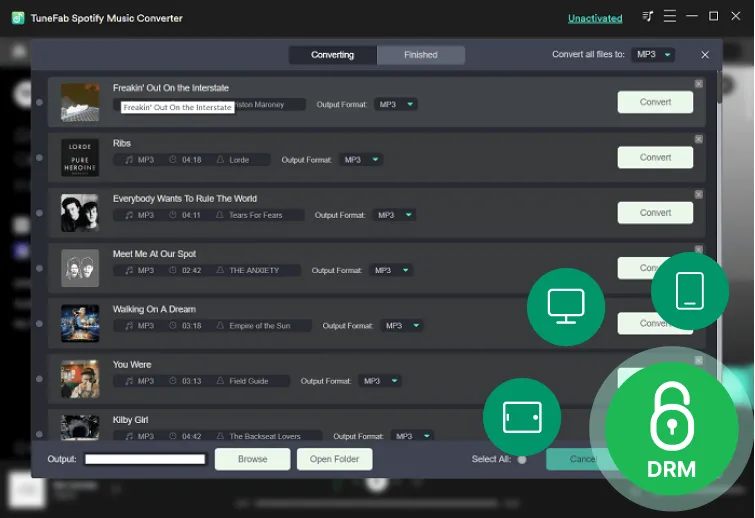
Task: Click Meet Me At Our Spot album art
Action: click(x=80, y=268)
